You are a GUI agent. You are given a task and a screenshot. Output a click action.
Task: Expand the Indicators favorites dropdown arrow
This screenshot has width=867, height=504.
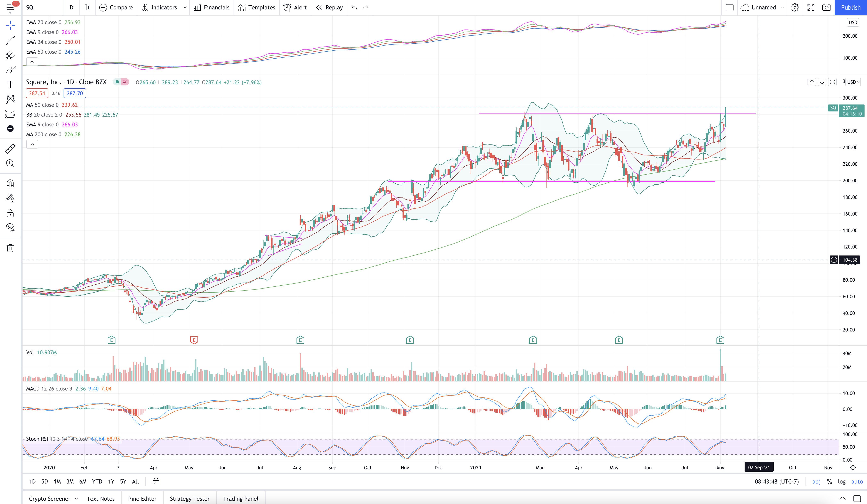coord(185,8)
